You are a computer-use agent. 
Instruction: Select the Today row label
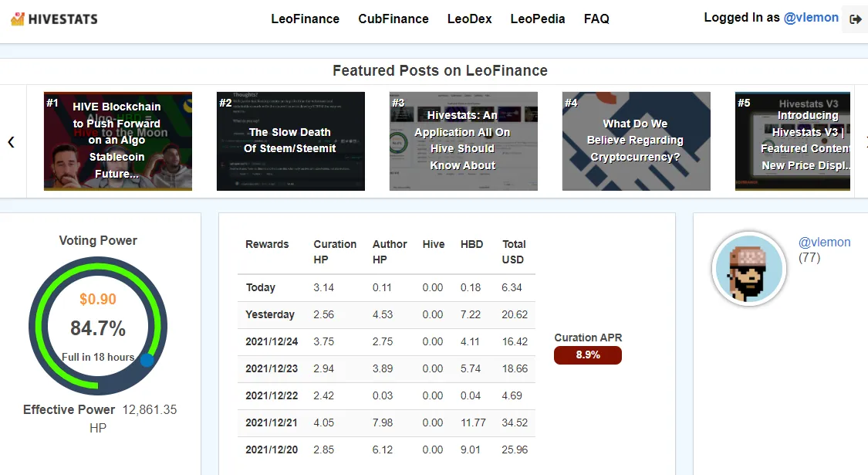click(260, 287)
